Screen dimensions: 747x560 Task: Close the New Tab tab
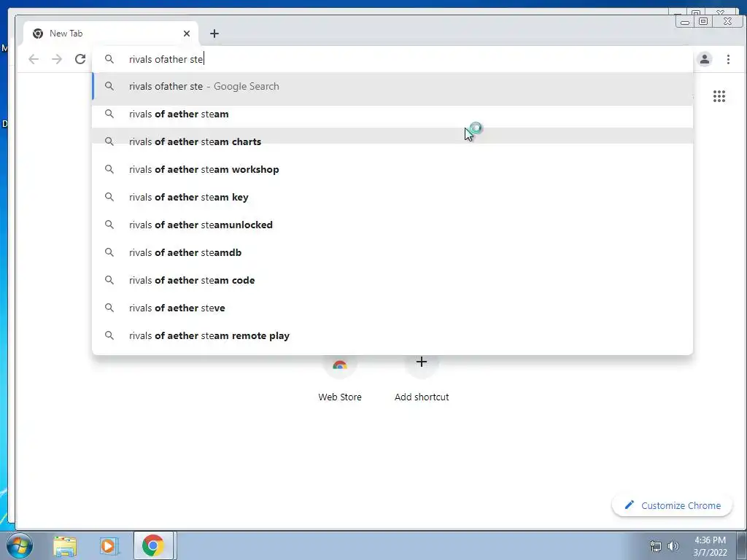tap(187, 34)
